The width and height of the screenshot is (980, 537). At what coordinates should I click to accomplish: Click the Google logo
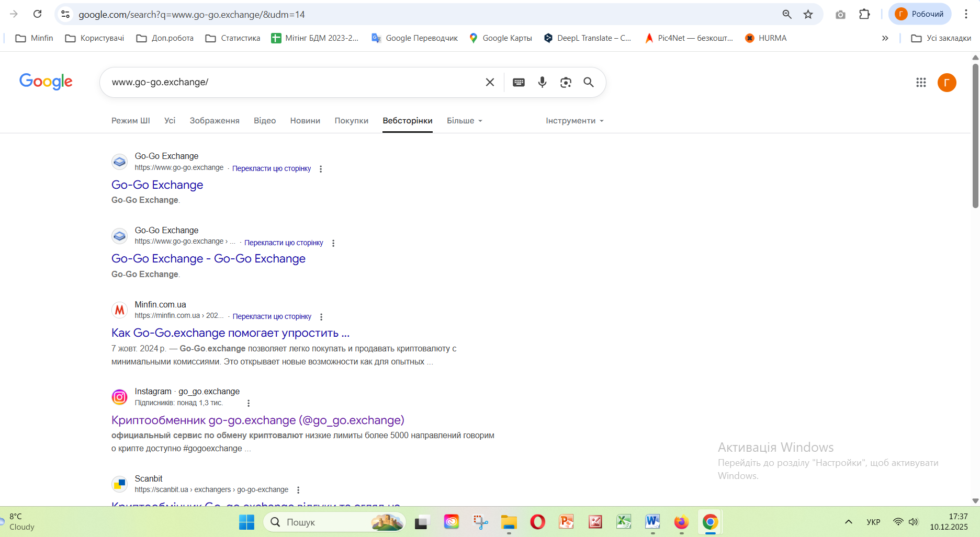46,82
